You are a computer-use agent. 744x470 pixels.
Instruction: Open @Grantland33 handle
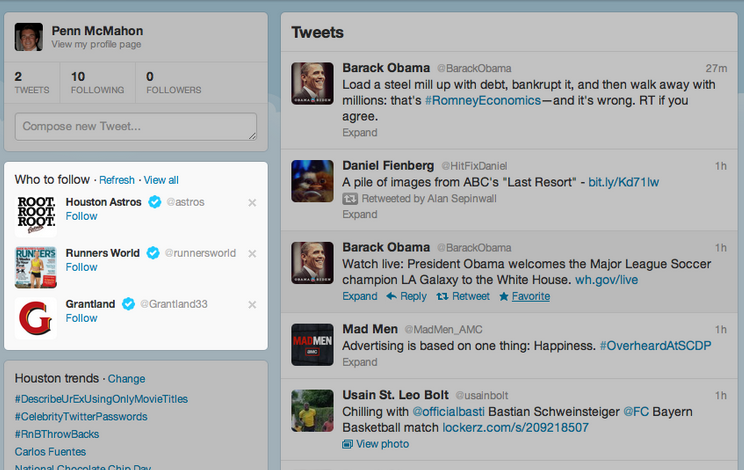point(174,304)
